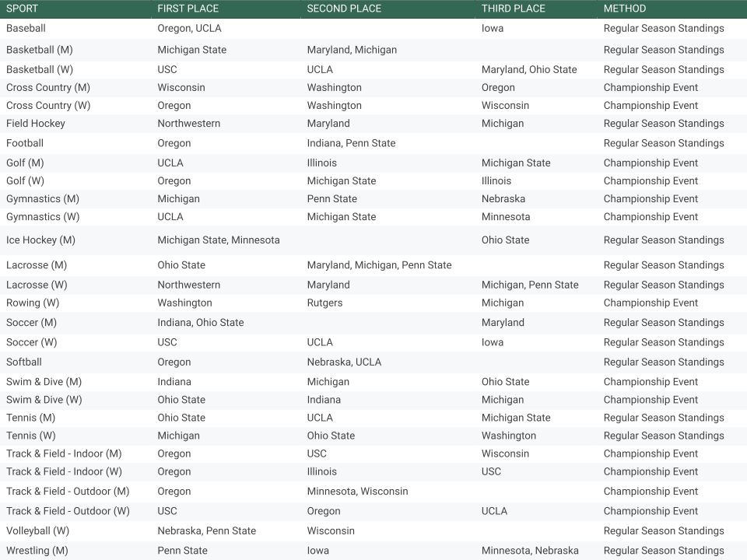This screenshot has width=747, height=560.
Task: Click Minnesota in the Gymnastics (W) row
Action: coord(506,217)
